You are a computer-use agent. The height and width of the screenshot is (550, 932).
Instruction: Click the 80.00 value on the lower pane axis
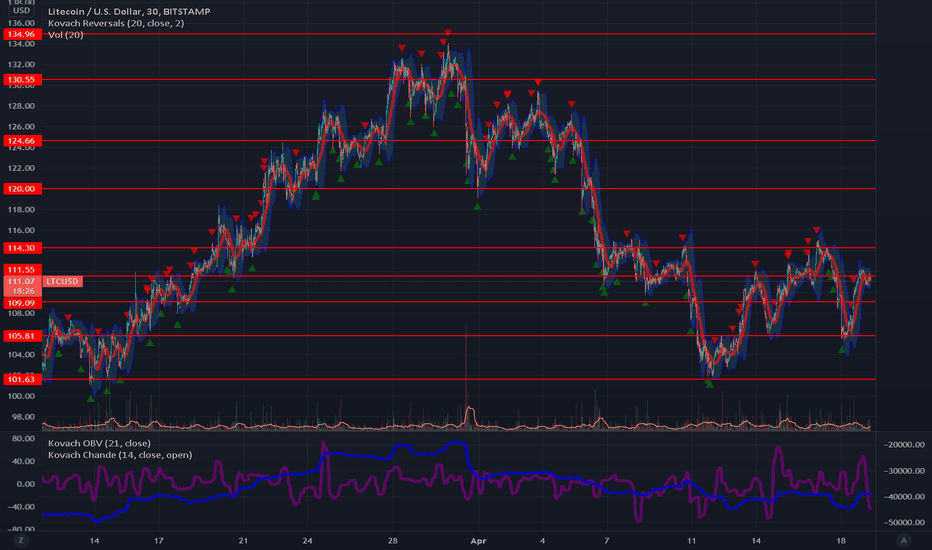click(23, 439)
